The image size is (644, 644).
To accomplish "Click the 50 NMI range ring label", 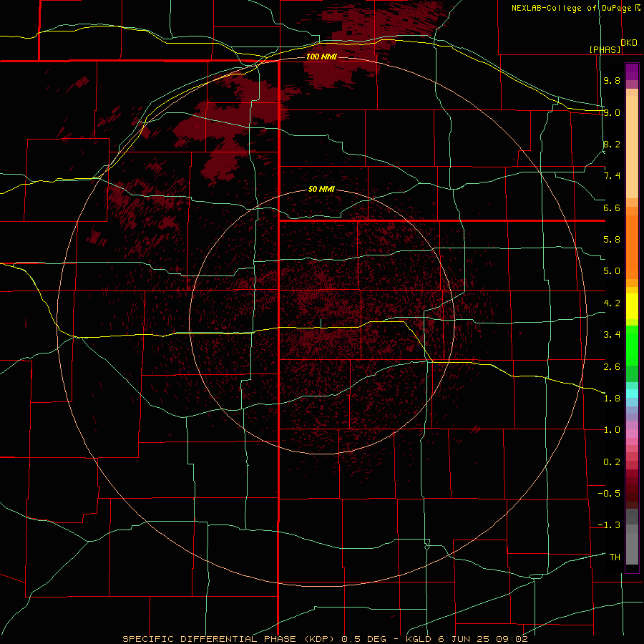I will coord(321,190).
